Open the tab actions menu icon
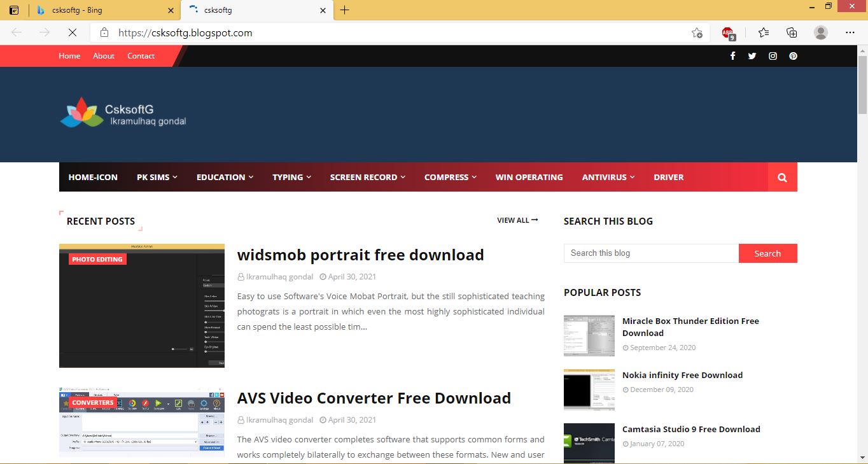 (14, 10)
